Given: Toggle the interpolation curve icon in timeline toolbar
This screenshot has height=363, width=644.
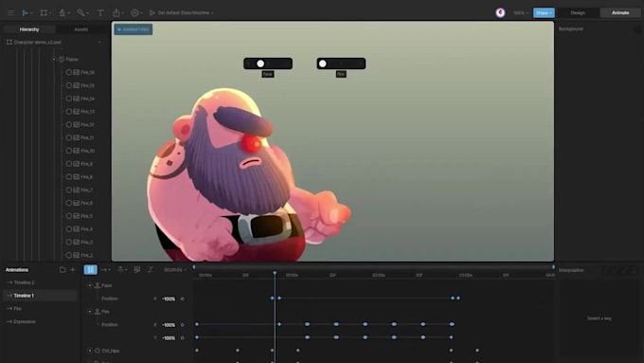Looking at the screenshot, I should click(x=151, y=270).
